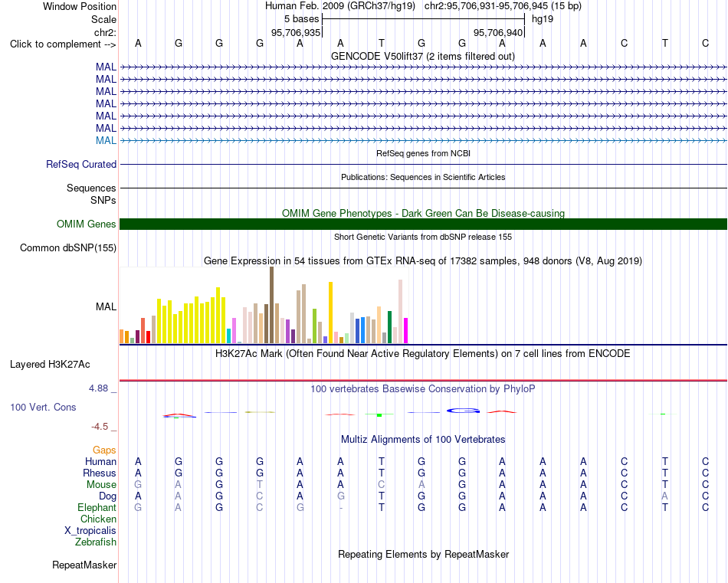The height and width of the screenshot is (583, 728).
Task: Click the Sequences track label
Action: tap(91, 188)
